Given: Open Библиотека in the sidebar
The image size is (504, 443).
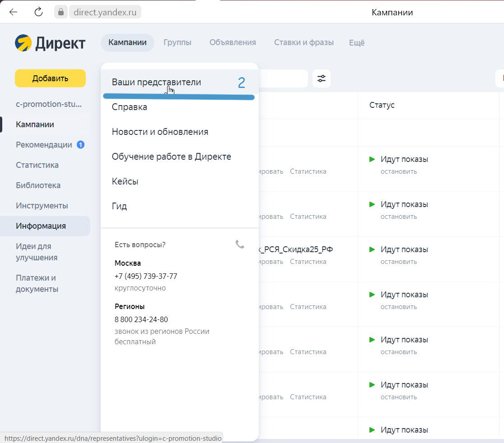Looking at the screenshot, I should 38,185.
